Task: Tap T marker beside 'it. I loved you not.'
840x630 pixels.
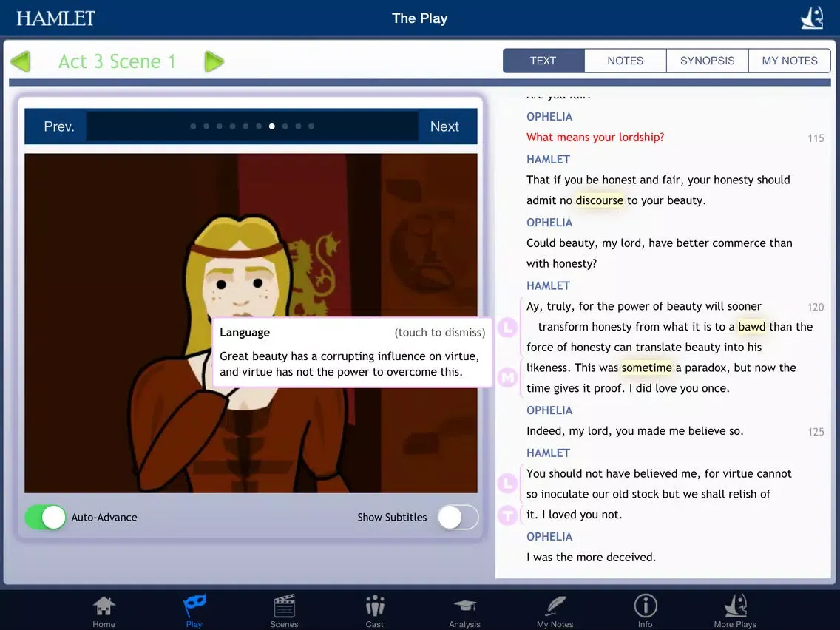Action: (x=507, y=515)
